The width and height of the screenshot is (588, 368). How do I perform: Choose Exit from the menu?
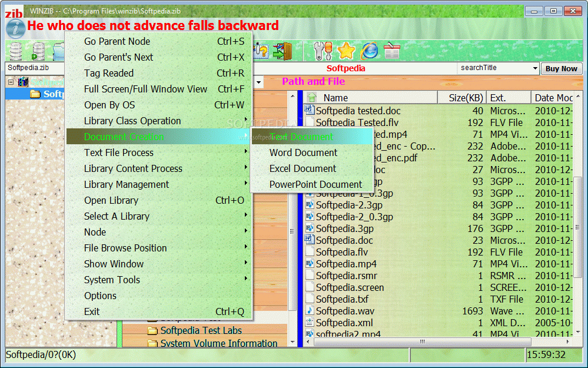coord(159,311)
